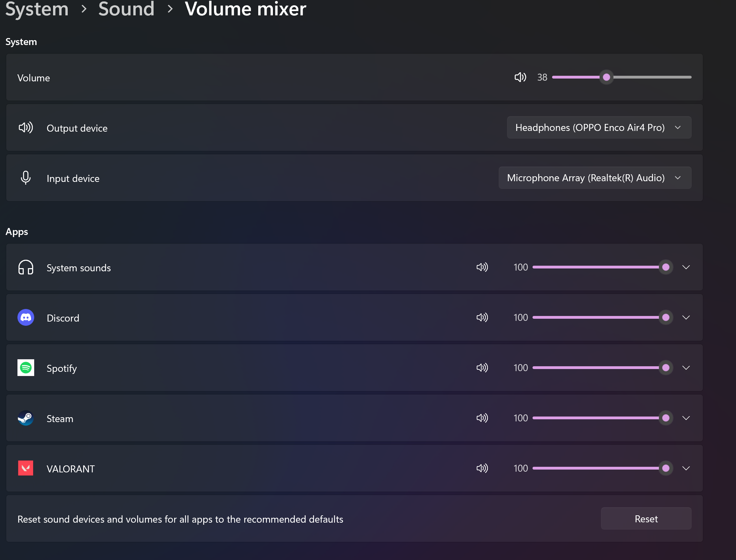
Task: Click the VALORANT app icon
Action: 26,468
